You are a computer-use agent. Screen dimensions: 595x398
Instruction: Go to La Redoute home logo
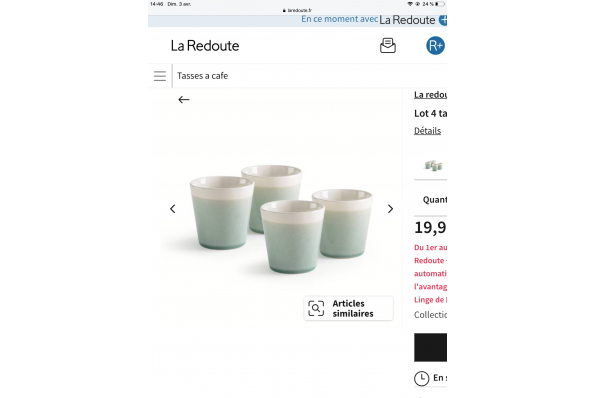tap(205, 46)
